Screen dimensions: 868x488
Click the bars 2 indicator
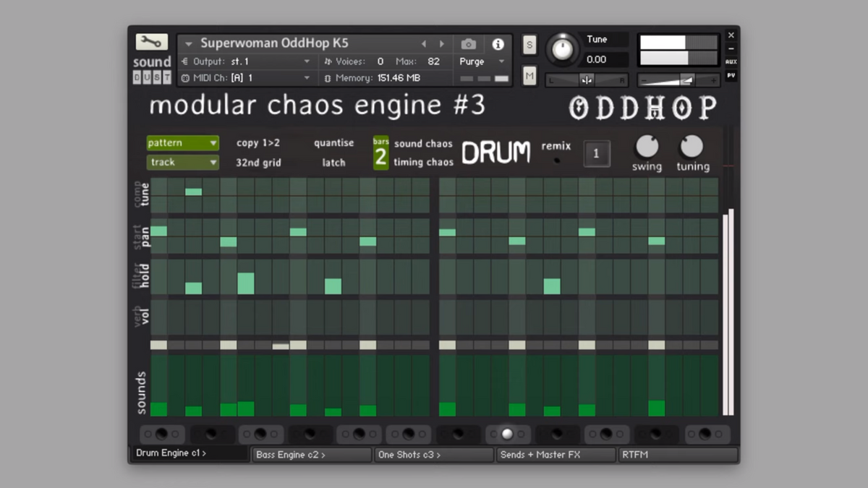point(380,153)
